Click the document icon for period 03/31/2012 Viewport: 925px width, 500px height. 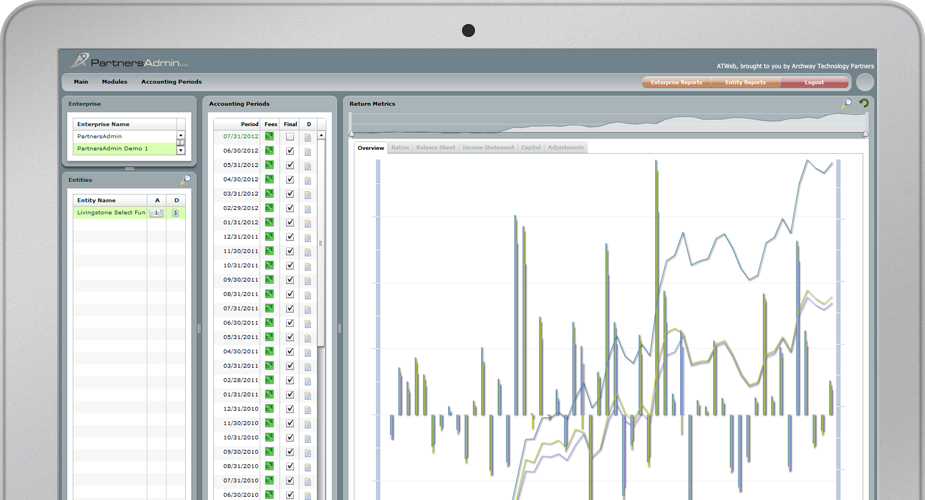(x=308, y=194)
